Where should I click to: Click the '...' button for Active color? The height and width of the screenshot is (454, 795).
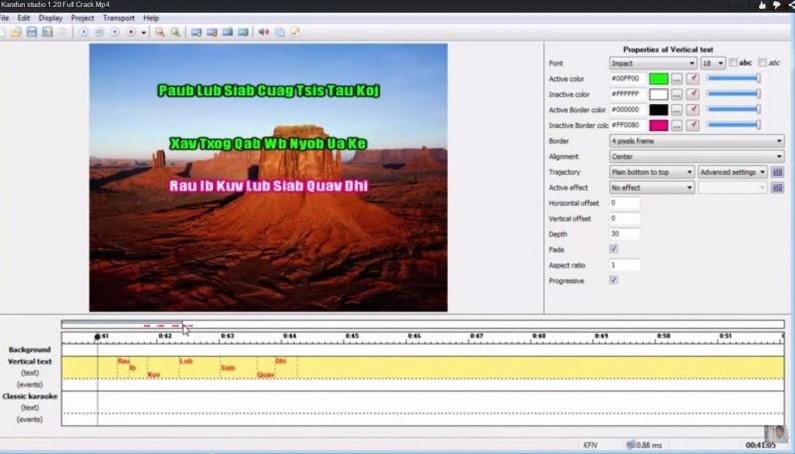(x=677, y=79)
